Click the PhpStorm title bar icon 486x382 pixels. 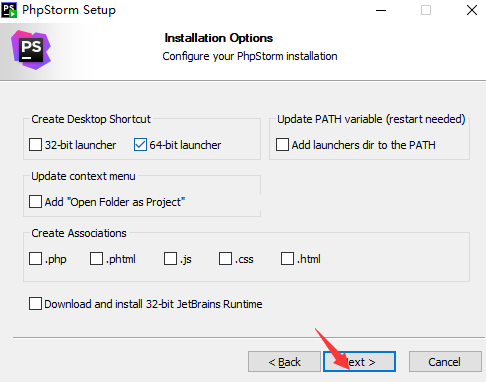point(9,10)
